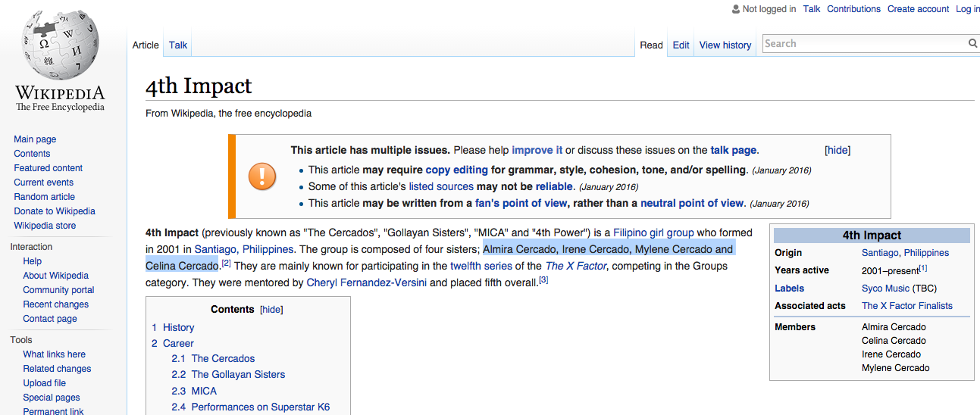Go to Main page in sidebar
The height and width of the screenshot is (415, 980).
(x=35, y=139)
